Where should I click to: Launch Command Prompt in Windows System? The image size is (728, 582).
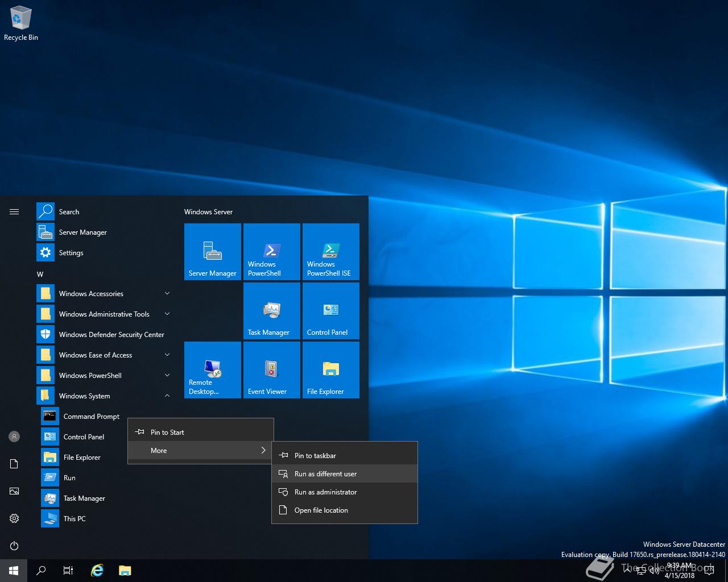point(107,416)
